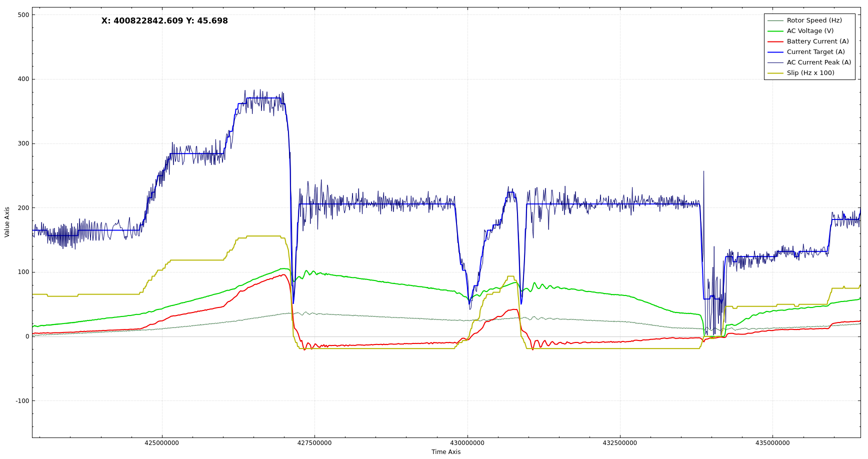Click the 0 tick label on the value axis
Image resolution: width=868 pixels, height=459 pixels.
pyautogui.click(x=27, y=336)
